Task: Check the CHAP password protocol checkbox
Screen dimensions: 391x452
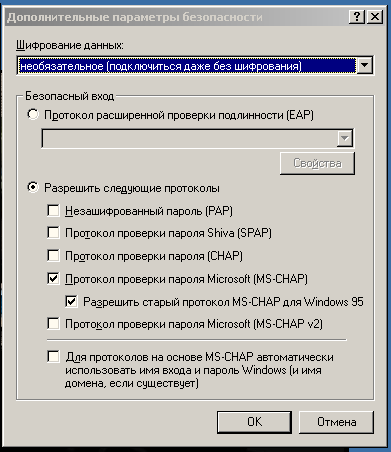Action: [x=53, y=256]
